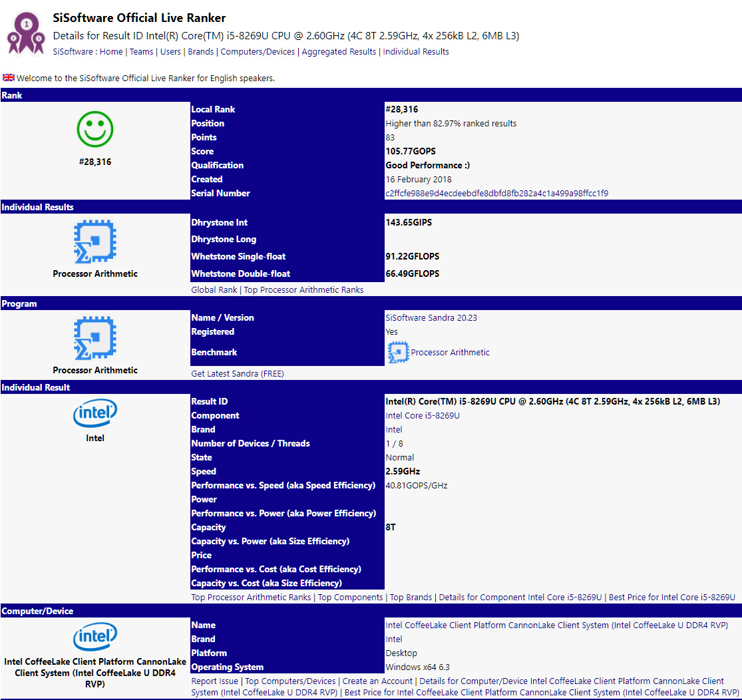Click the Processor Arithmetic icon under Program
The width and height of the screenshot is (742, 700).
pos(95,338)
